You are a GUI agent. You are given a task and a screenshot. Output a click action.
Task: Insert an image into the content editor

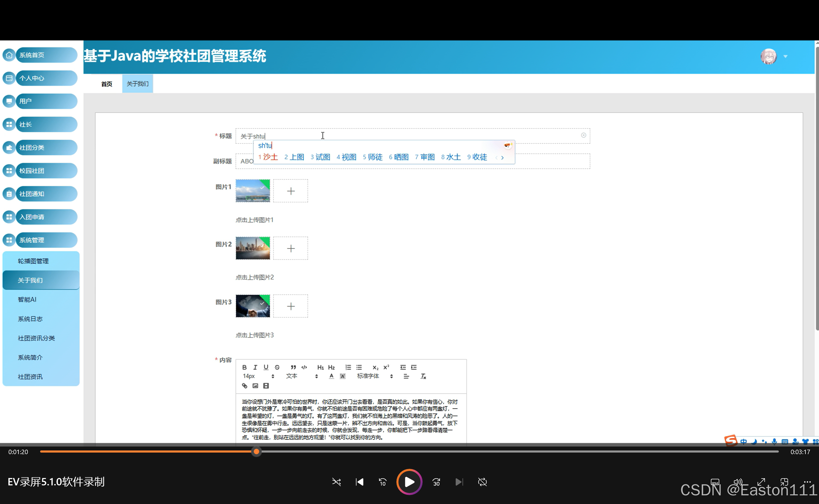tap(255, 386)
